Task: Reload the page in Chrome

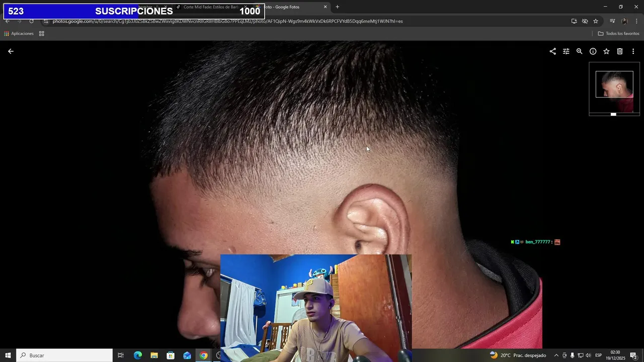Action: point(31,21)
